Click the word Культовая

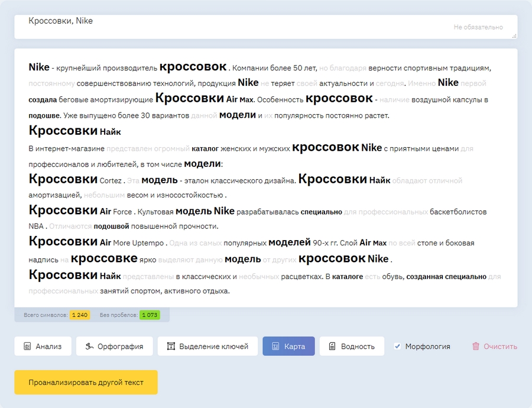(155, 212)
